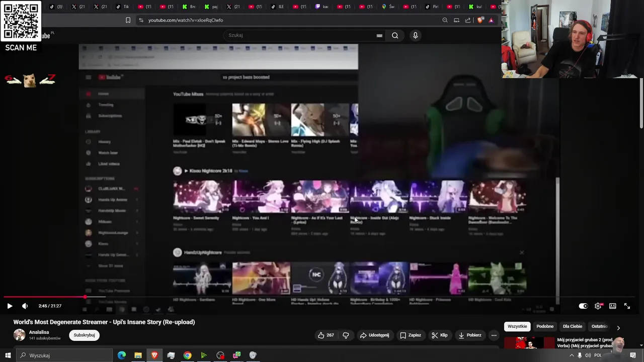Show hidden system tray icons chevron
Image resolution: width=644 pixels, height=362 pixels.
(x=572, y=355)
